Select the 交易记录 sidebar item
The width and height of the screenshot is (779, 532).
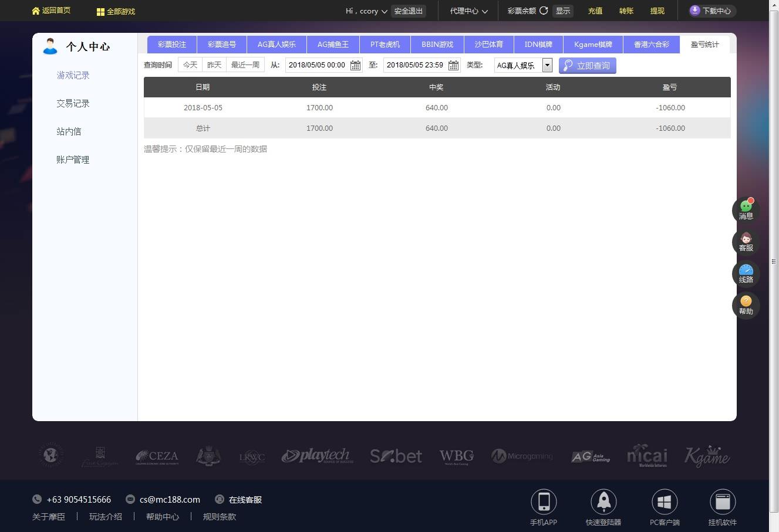[73, 103]
